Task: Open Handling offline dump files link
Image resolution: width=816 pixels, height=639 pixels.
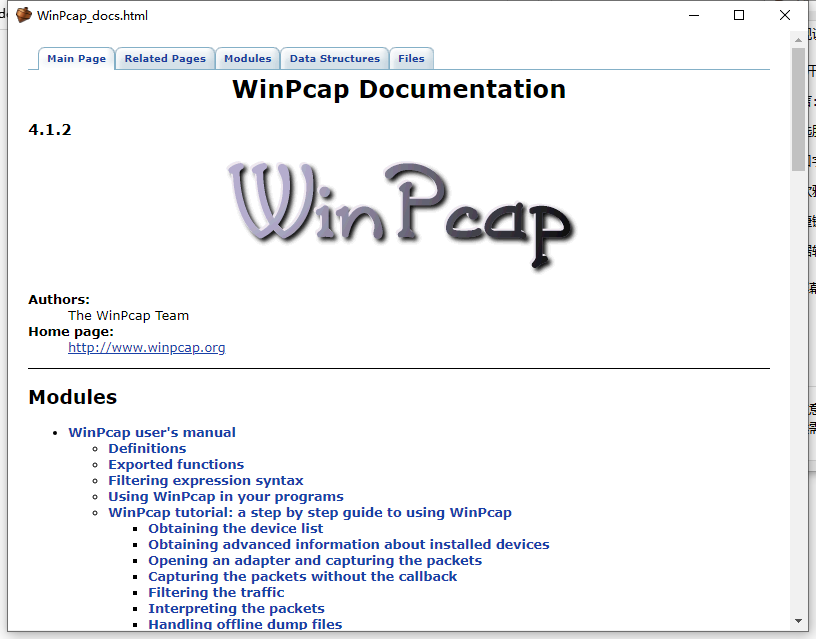Action: click(x=245, y=624)
